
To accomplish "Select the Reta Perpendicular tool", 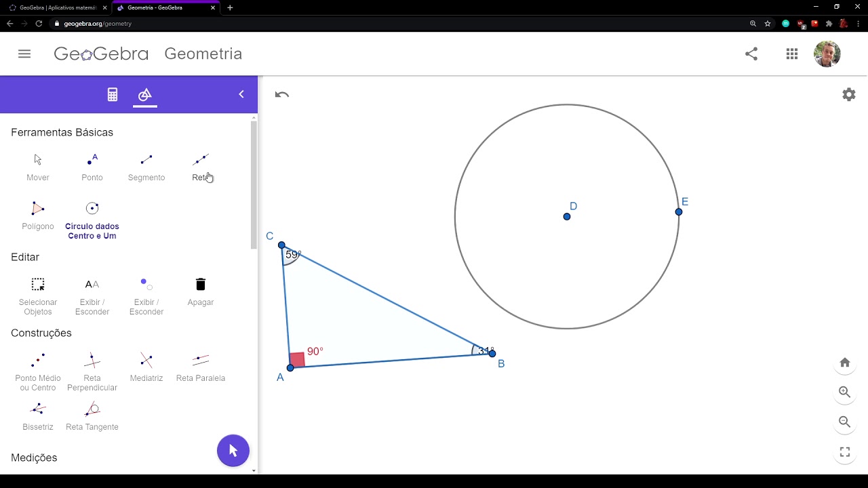I will pyautogui.click(x=92, y=372).
